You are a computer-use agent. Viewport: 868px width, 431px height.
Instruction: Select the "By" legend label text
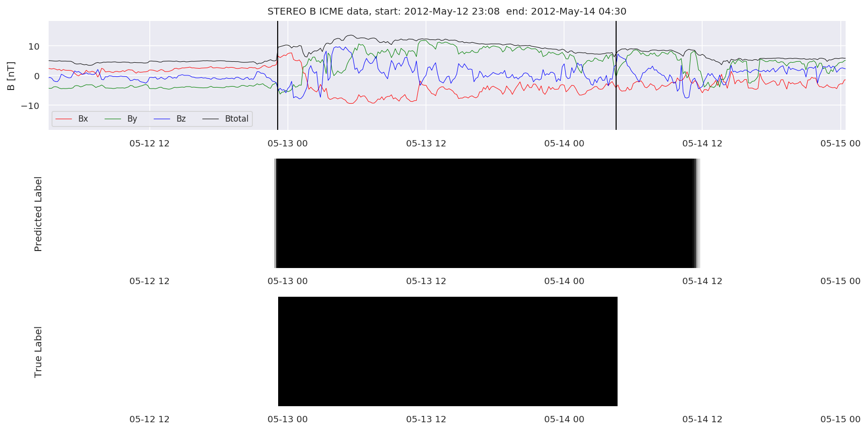tap(132, 119)
